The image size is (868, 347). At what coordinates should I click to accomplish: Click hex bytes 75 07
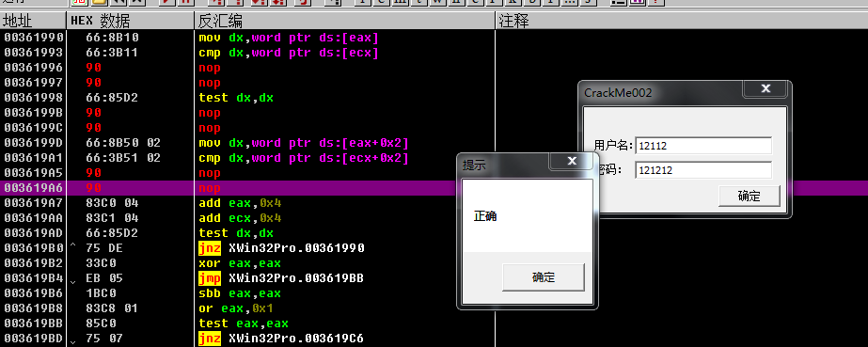click(104, 338)
